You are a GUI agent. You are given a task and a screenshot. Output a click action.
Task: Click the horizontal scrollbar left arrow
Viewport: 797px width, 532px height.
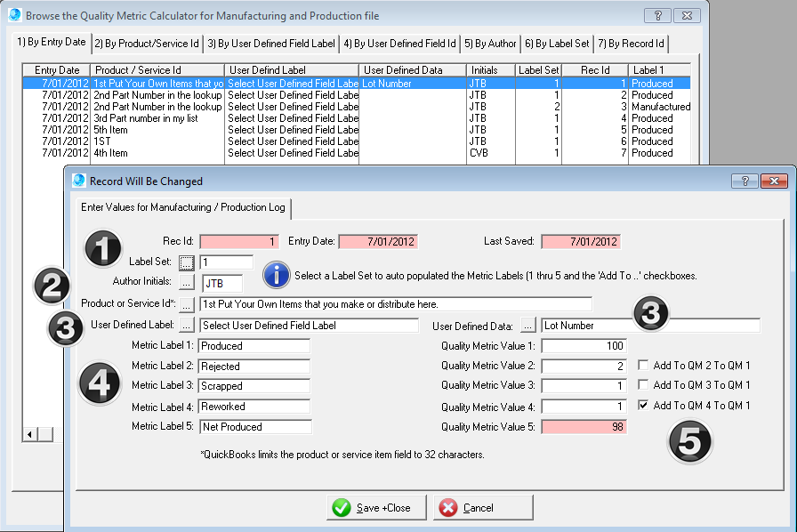pos(28,433)
